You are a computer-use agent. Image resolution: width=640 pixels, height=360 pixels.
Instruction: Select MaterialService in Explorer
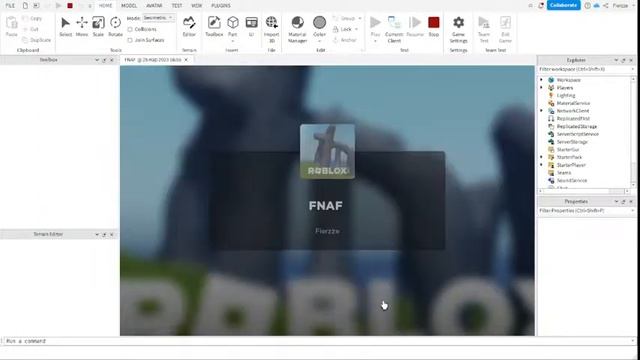(x=573, y=103)
